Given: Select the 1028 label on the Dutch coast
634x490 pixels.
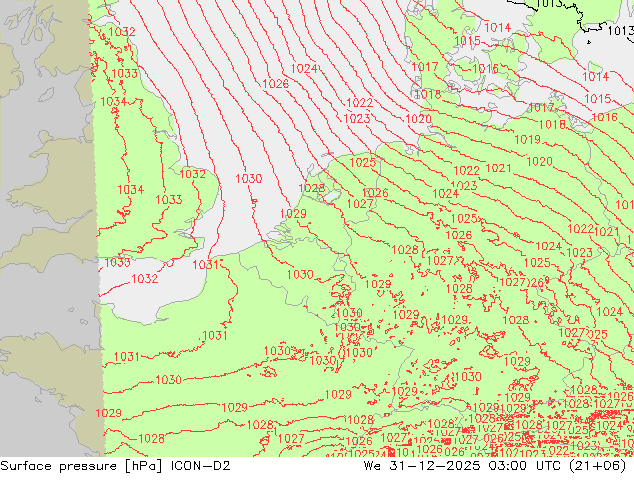Looking at the screenshot, I should pyautogui.click(x=311, y=188).
